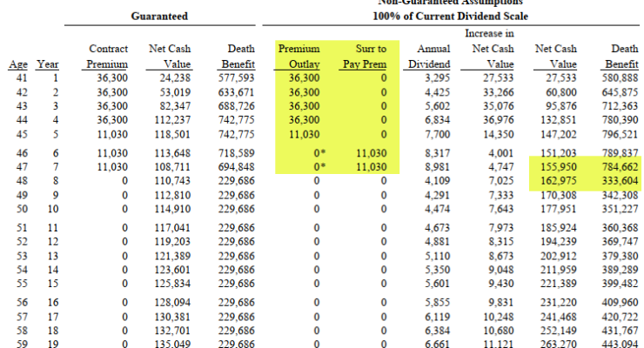Click annual dividend 6,834

tap(438, 120)
